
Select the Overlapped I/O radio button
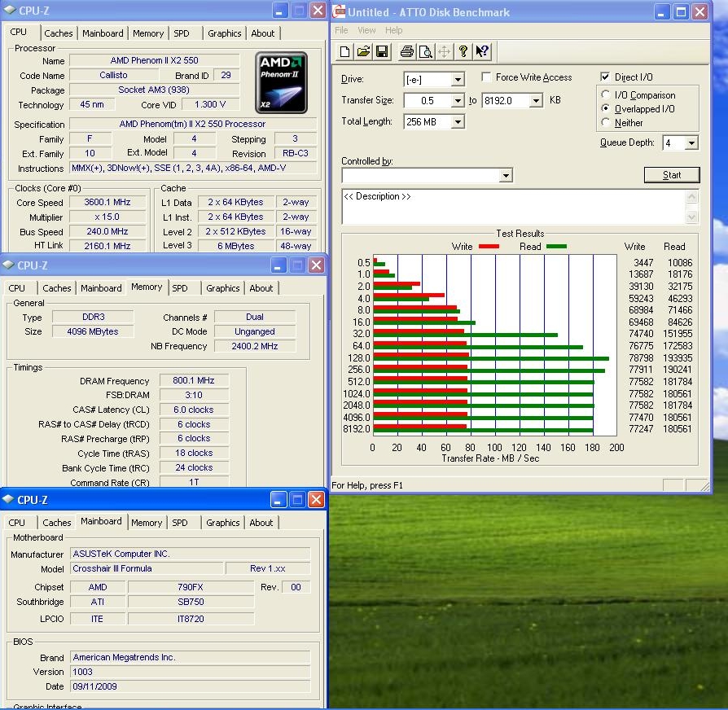[x=605, y=108]
